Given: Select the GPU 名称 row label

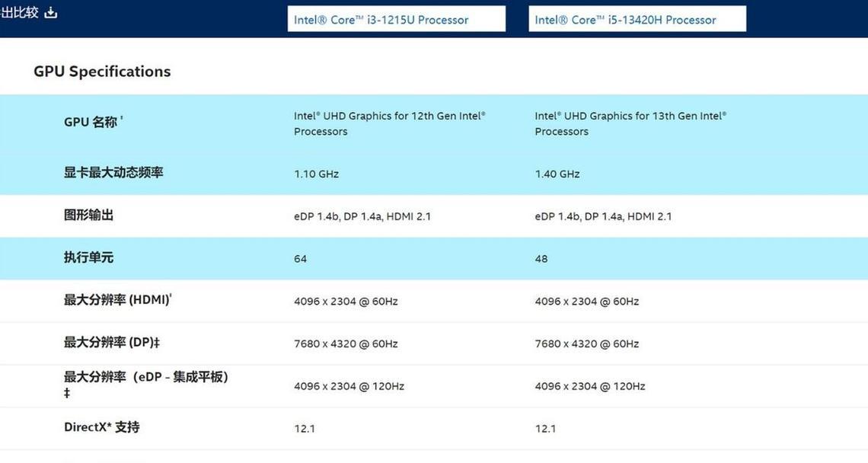Looking at the screenshot, I should click(x=93, y=121).
